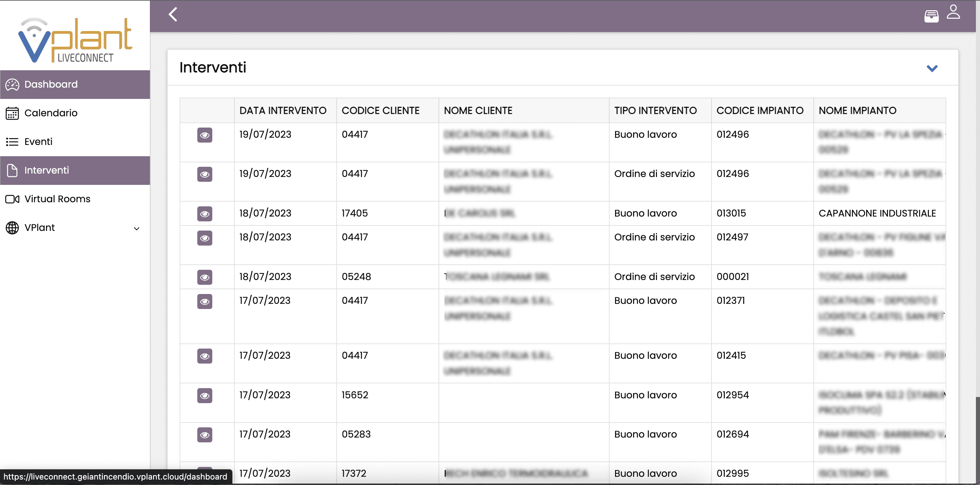Select impianto code 012497 cell
The width and height of the screenshot is (980, 485).
pyautogui.click(x=762, y=245)
